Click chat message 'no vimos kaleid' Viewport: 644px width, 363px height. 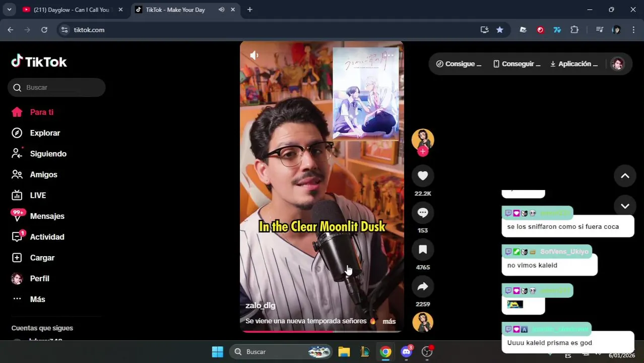click(532, 265)
